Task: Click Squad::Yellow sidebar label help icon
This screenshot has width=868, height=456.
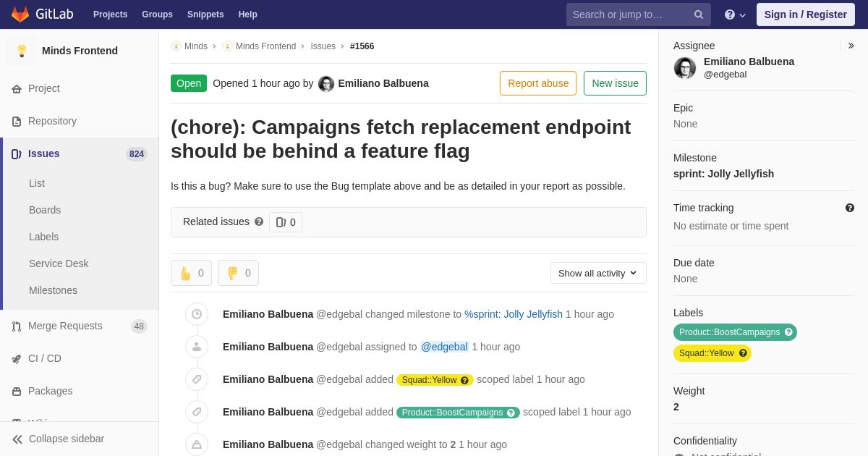Action: click(x=743, y=353)
